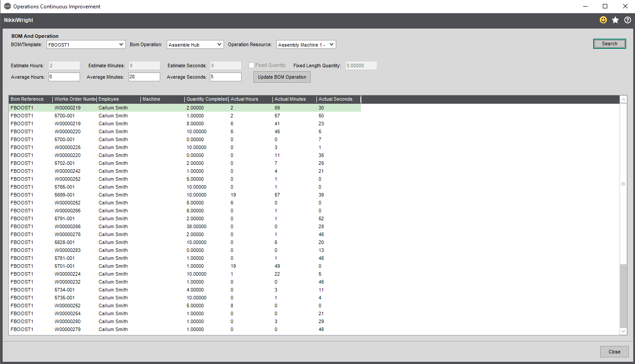Click the smiley face feedback icon
The height and width of the screenshot is (364, 635).
pos(603,20)
